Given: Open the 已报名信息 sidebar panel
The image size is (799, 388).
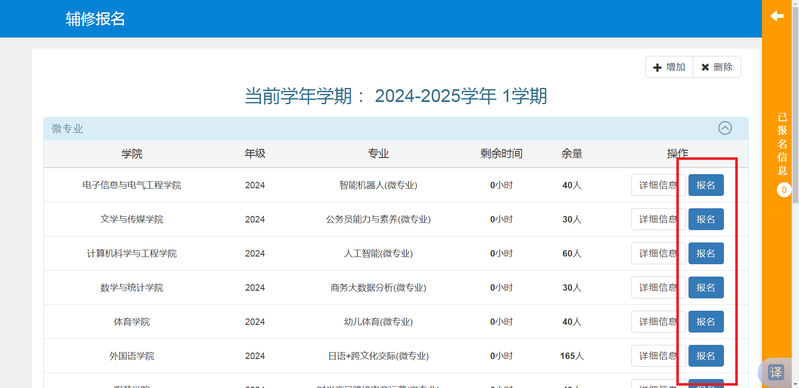Looking at the screenshot, I should (782, 144).
